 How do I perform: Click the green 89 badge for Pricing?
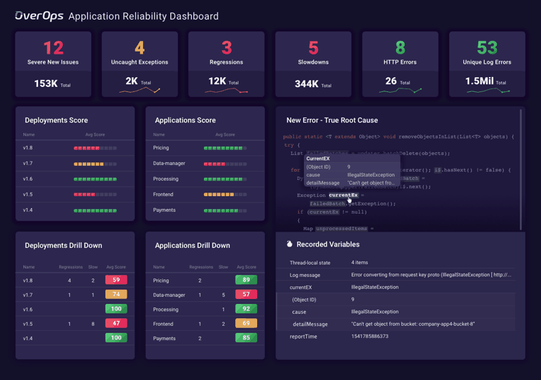click(246, 280)
